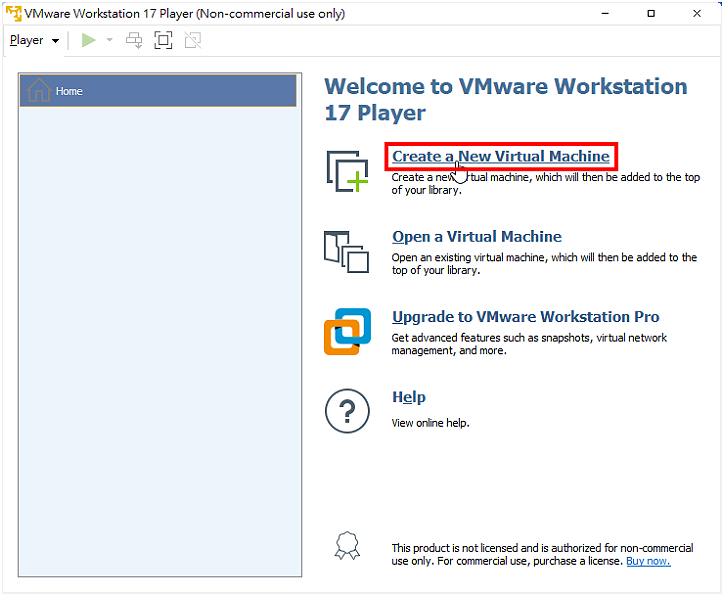Image resolution: width=724 pixels, height=596 pixels.
Task: Click Send Ctrl+Alt+Del toolbar icon
Action: tap(134, 40)
